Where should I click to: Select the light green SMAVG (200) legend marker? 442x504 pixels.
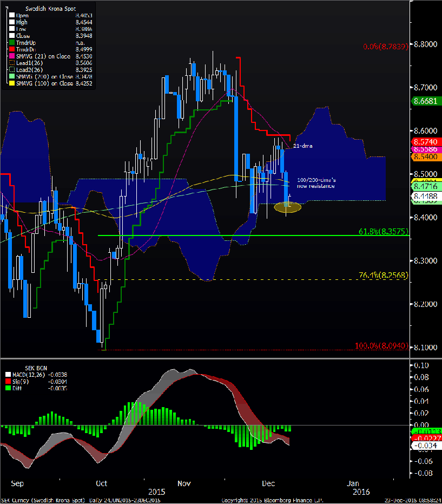click(11, 77)
